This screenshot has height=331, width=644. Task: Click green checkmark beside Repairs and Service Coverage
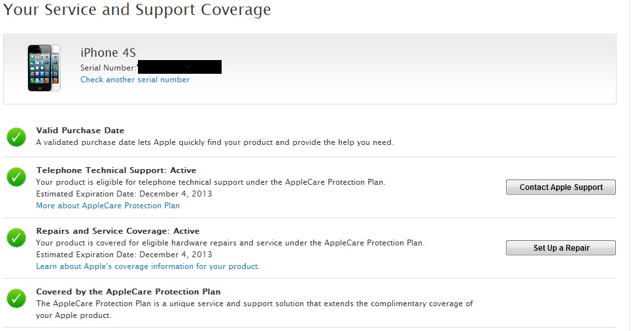click(16, 238)
